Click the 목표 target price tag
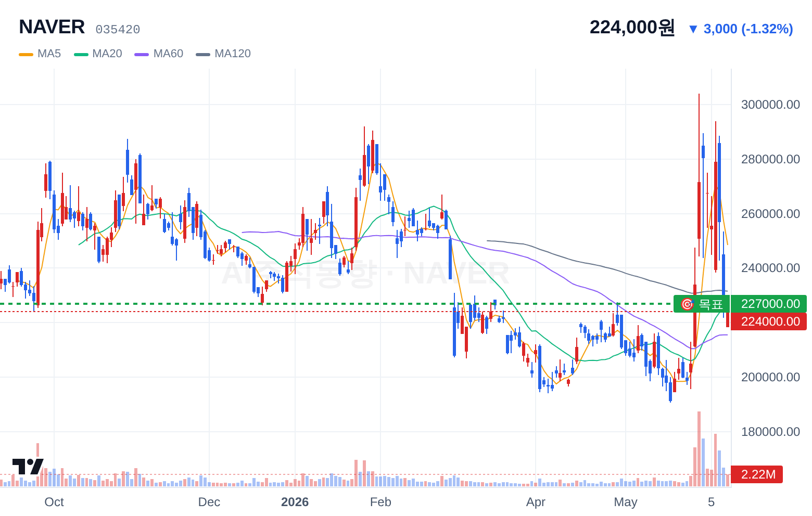This screenshot has height=516, width=812. click(702, 304)
